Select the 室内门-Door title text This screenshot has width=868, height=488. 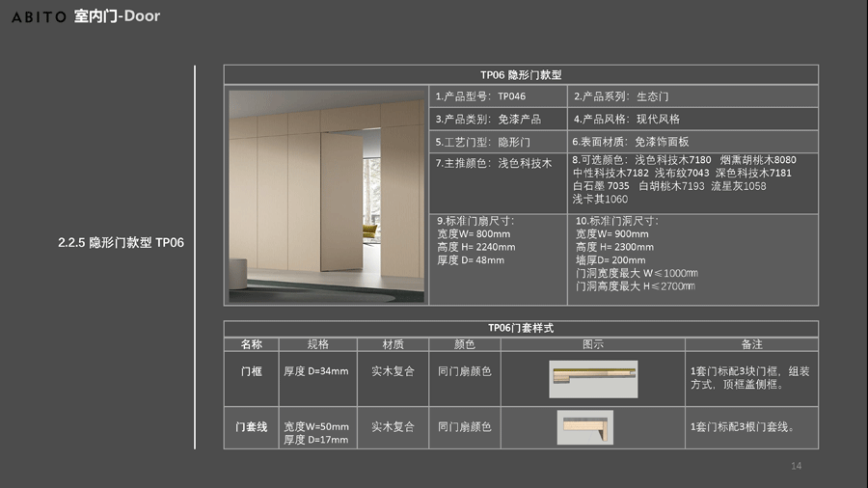tap(117, 16)
